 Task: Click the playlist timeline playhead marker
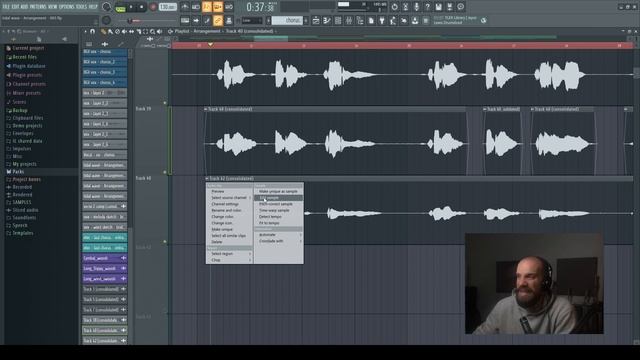coord(210,44)
